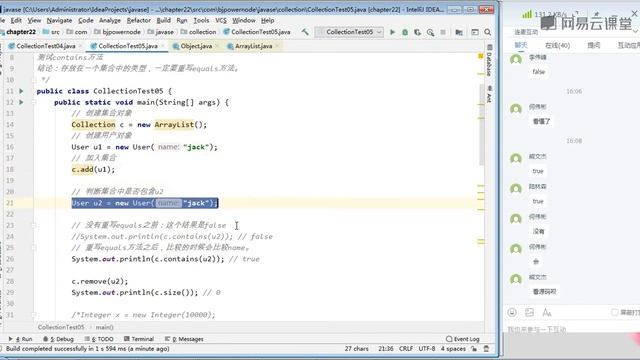Image resolution: width=640 pixels, height=360 pixels.
Task: Click the lock icon in status bar
Action: tap(474, 349)
